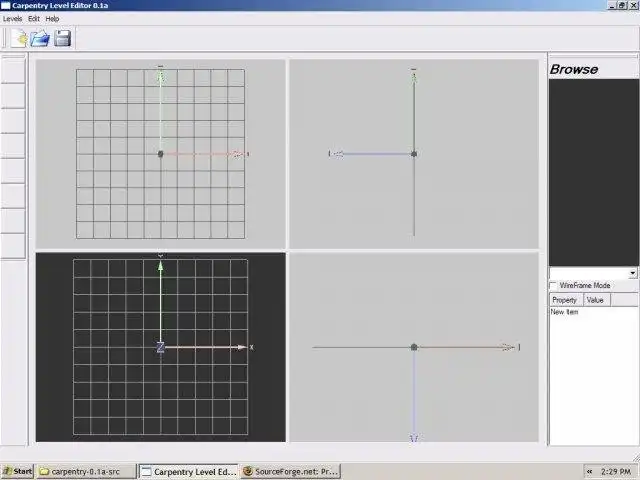Screen dimensions: 640x480
Task: Open the Levels menu
Action: pyautogui.click(x=12, y=19)
